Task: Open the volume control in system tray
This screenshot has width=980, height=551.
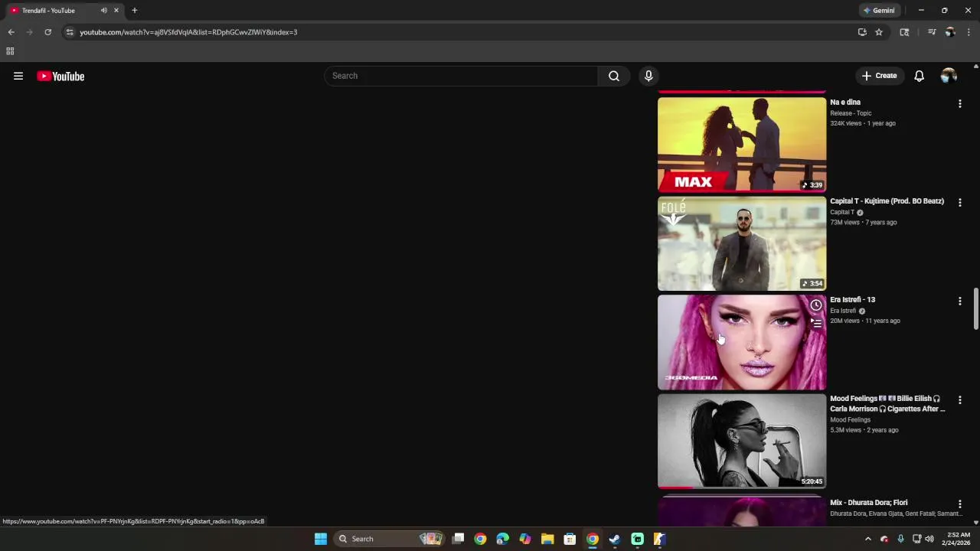Action: click(x=929, y=539)
